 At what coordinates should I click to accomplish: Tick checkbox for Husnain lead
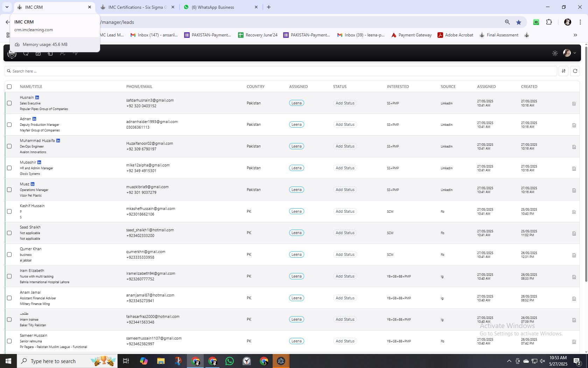click(x=9, y=103)
